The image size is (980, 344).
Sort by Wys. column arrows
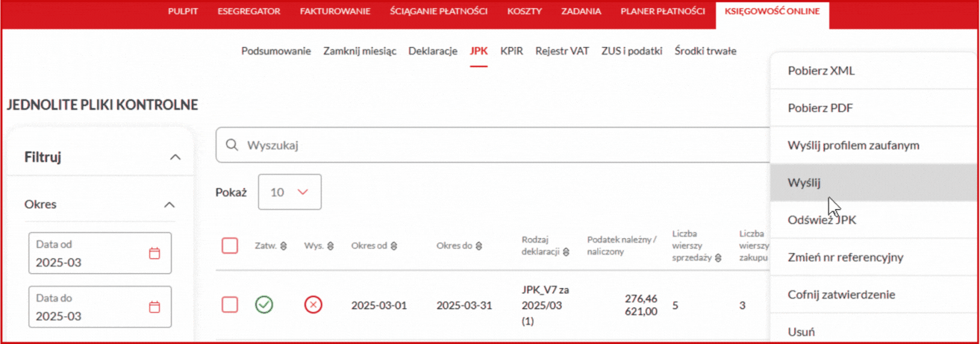coord(331,246)
